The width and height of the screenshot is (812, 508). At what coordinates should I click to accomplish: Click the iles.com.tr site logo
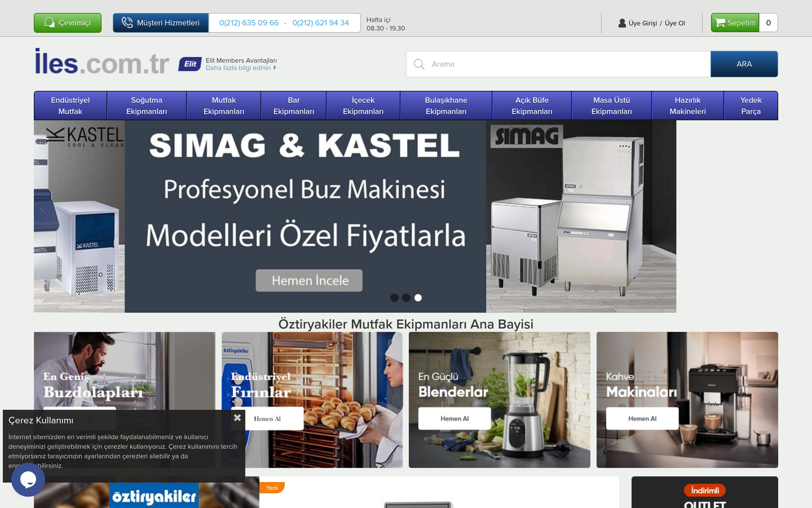[x=102, y=62]
